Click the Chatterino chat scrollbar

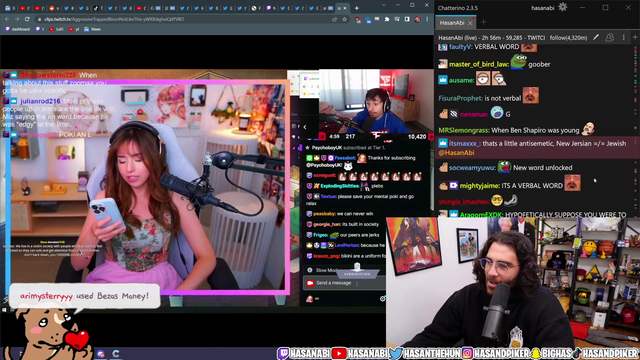[636, 131]
